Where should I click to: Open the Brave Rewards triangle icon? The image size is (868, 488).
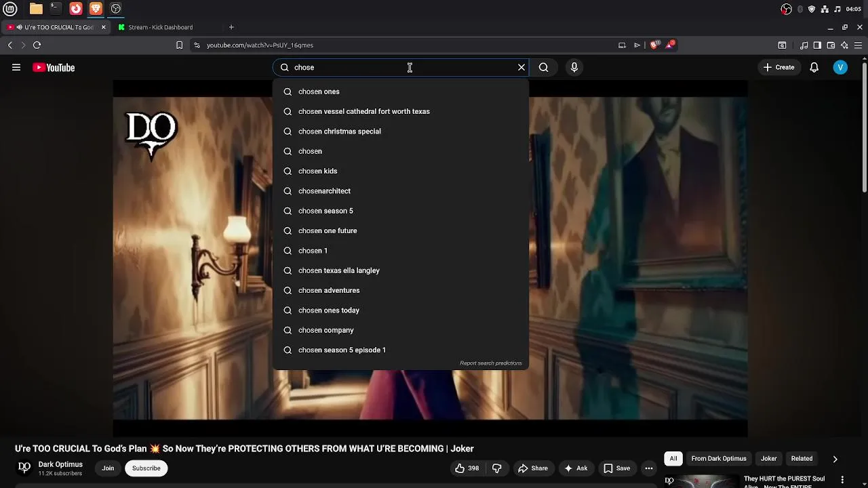pyautogui.click(x=670, y=45)
